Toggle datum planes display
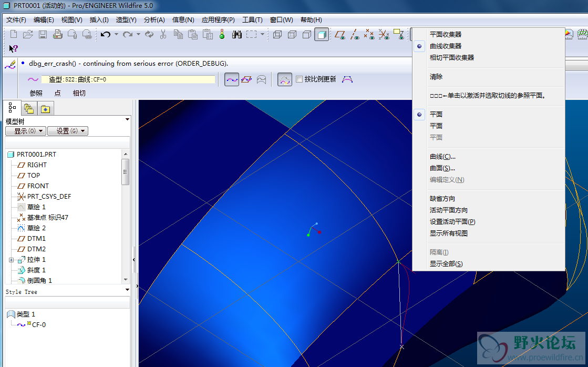This screenshot has width=588, height=367. tap(340, 35)
